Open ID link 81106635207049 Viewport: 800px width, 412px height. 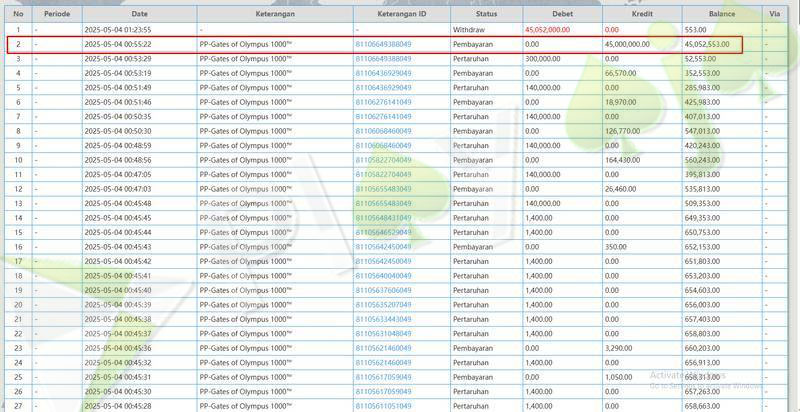[382, 304]
